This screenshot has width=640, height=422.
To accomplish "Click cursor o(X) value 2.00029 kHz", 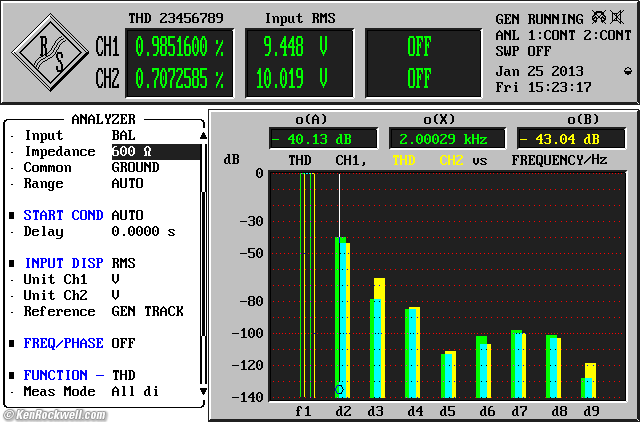I will click(x=447, y=139).
